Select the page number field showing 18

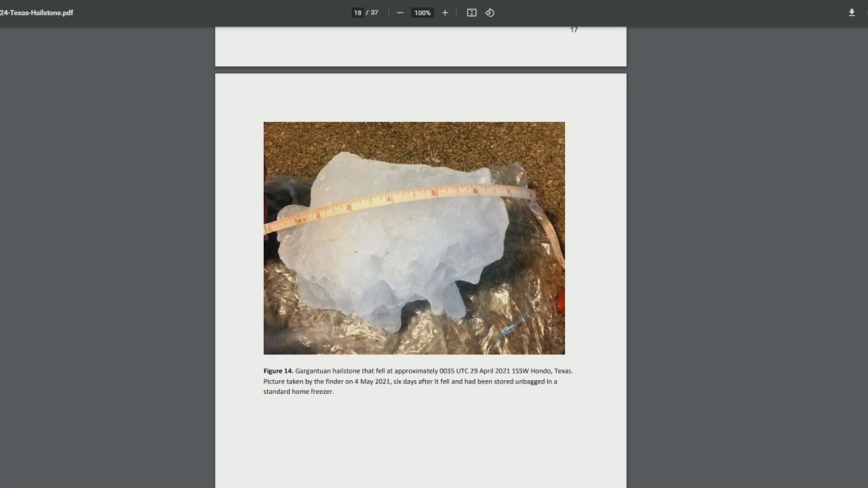coord(357,13)
